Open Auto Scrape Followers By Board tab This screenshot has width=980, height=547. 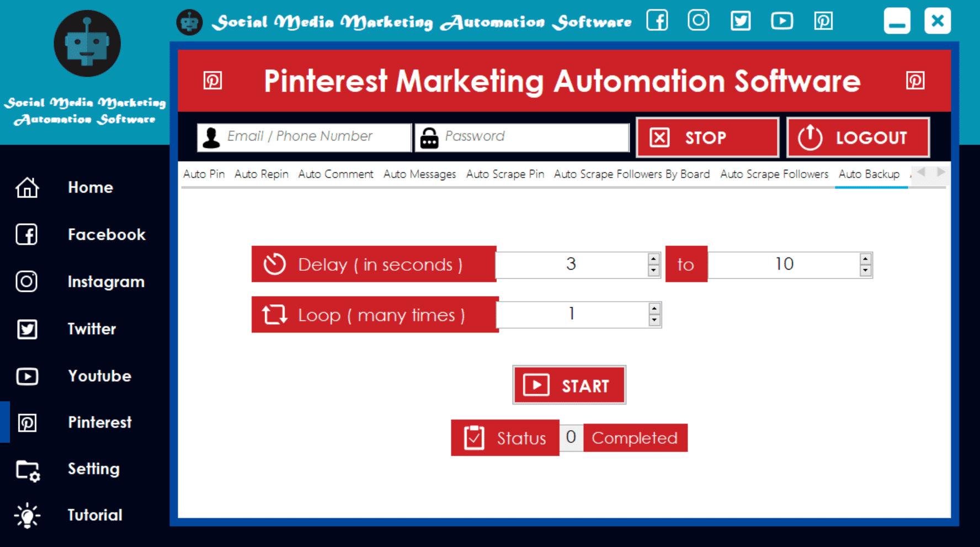pos(632,174)
